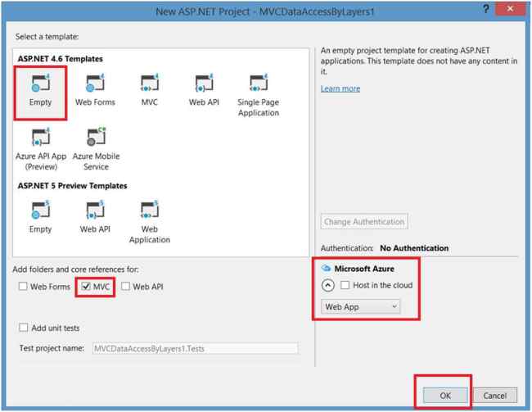Click the ASP.NET 5 Preview Templates heading

(72, 186)
